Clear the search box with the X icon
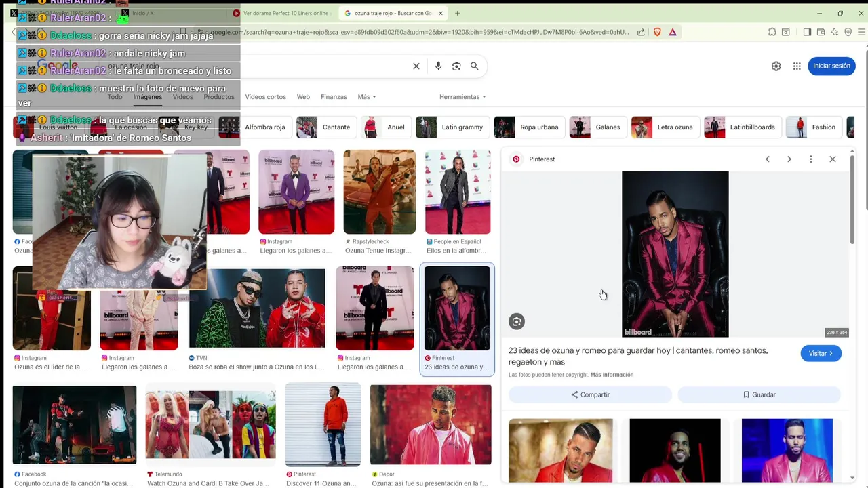 (416, 66)
